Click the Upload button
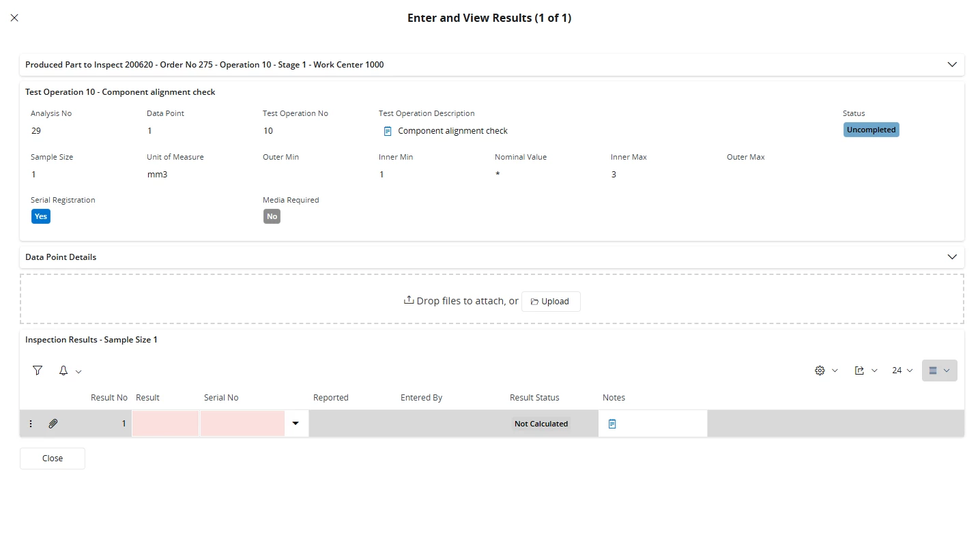980x537 pixels. (551, 302)
